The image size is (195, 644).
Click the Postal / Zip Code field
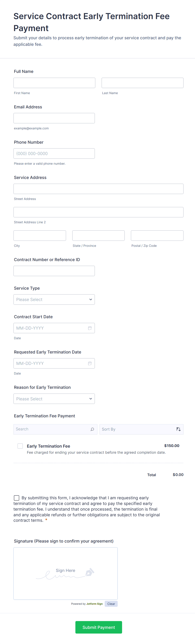[157, 235]
